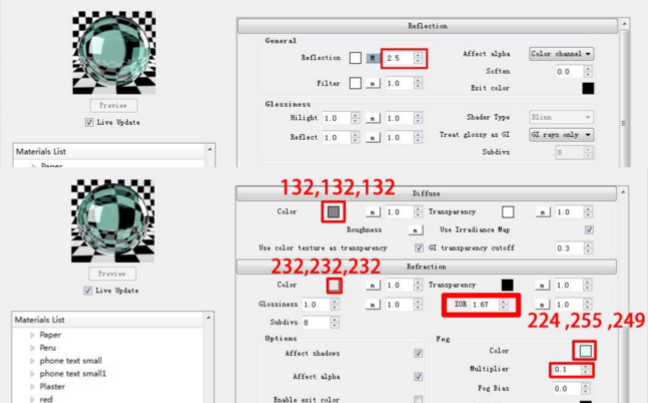This screenshot has height=403, width=648.
Task: Toggle Live Update in the Reflection screenshot
Action: click(x=89, y=122)
